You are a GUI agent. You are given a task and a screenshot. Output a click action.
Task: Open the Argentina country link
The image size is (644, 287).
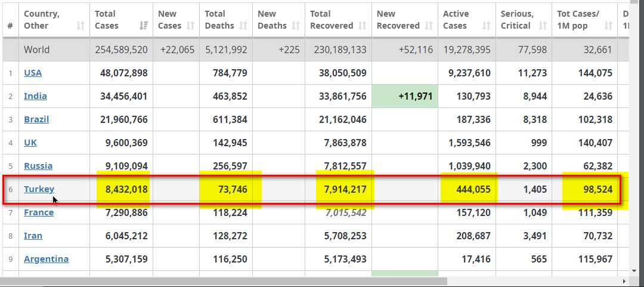[x=46, y=259]
